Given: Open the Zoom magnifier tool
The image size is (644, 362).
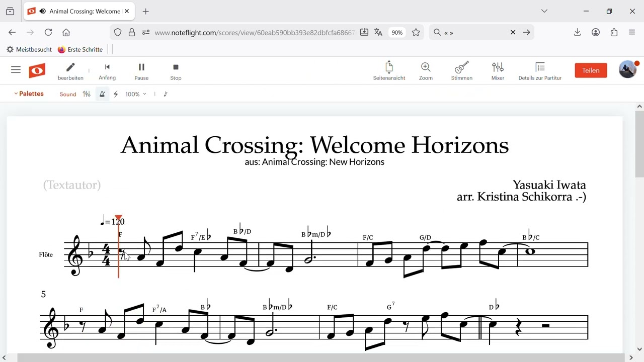Looking at the screenshot, I should [426, 71].
